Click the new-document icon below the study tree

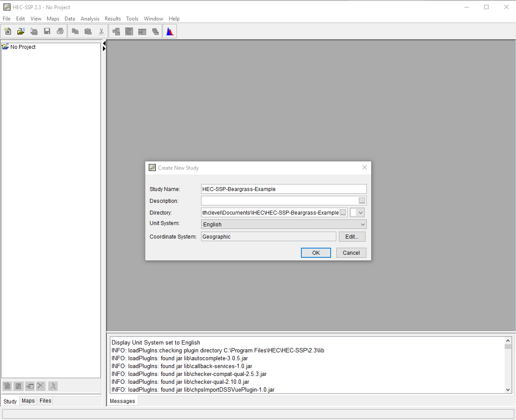pyautogui.click(x=7, y=386)
